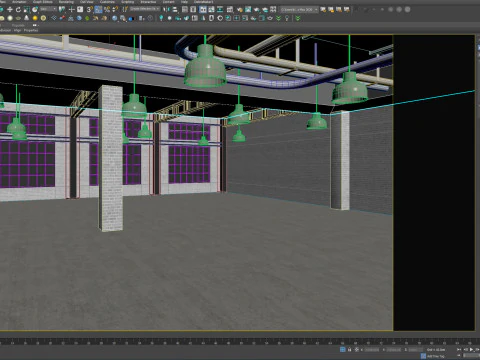The height and width of the screenshot is (360, 480).
Task: Click the white cone light icon in second toolbar
Action: pos(26,18)
